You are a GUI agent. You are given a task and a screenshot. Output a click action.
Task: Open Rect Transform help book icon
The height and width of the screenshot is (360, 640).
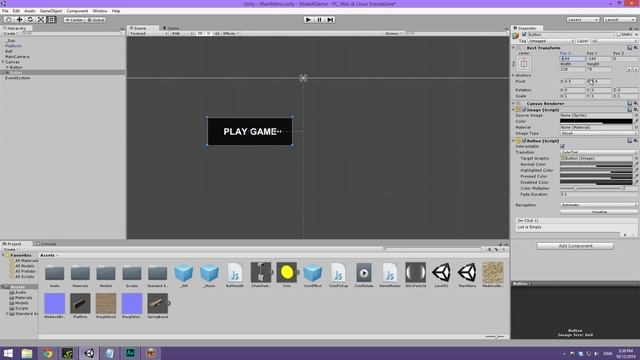pos(630,48)
